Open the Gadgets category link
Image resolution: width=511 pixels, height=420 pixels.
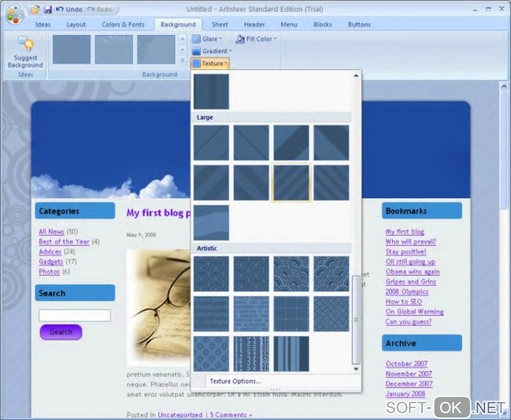coord(51,261)
